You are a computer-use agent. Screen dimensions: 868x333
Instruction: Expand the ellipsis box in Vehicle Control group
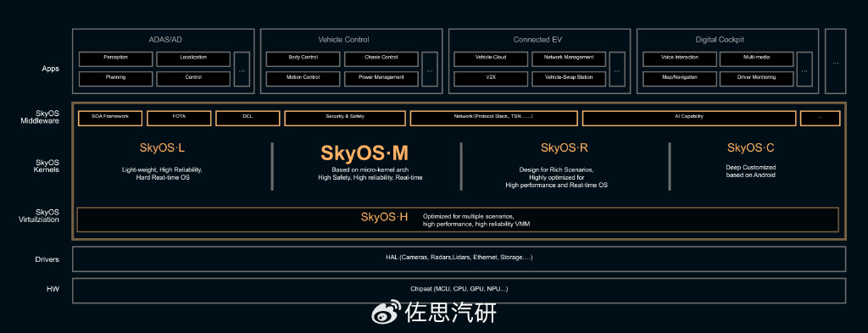click(430, 69)
